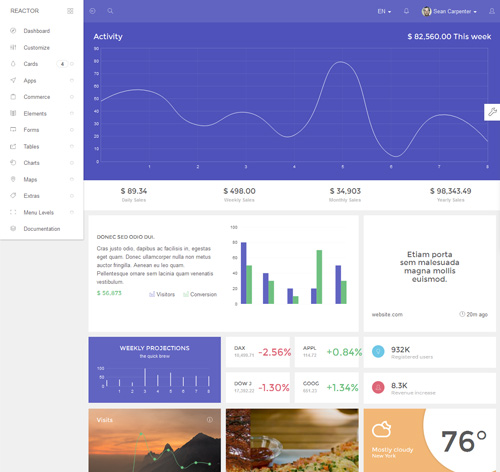Click $ 89.34 Daily Sales value
500x472 pixels.
[x=134, y=191]
